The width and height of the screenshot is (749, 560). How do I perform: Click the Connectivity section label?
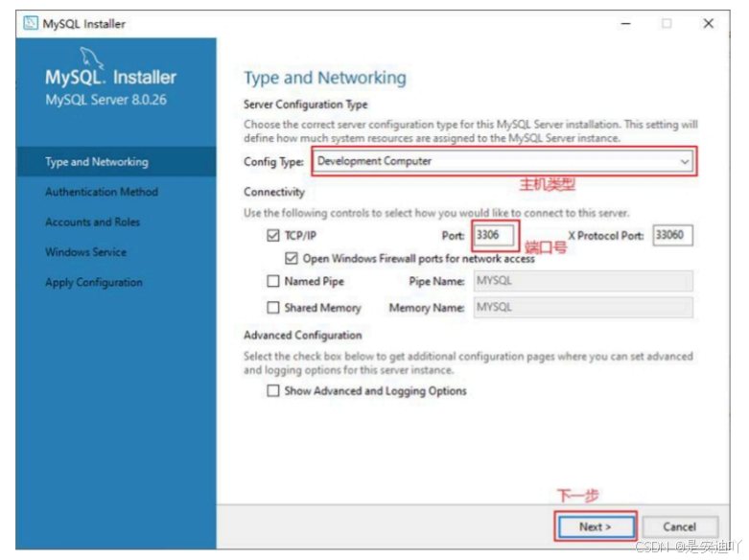click(273, 192)
